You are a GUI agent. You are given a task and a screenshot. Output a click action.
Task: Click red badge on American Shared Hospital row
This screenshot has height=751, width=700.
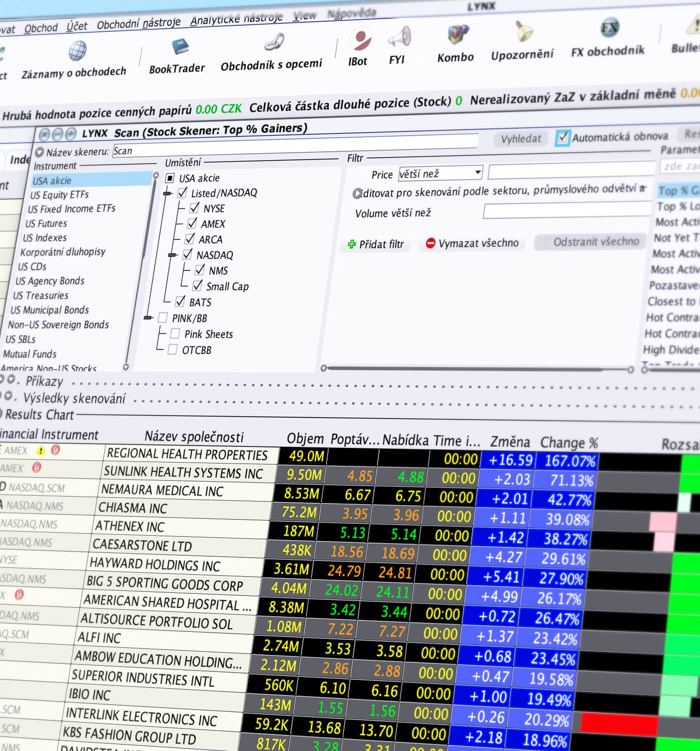pos(19,594)
